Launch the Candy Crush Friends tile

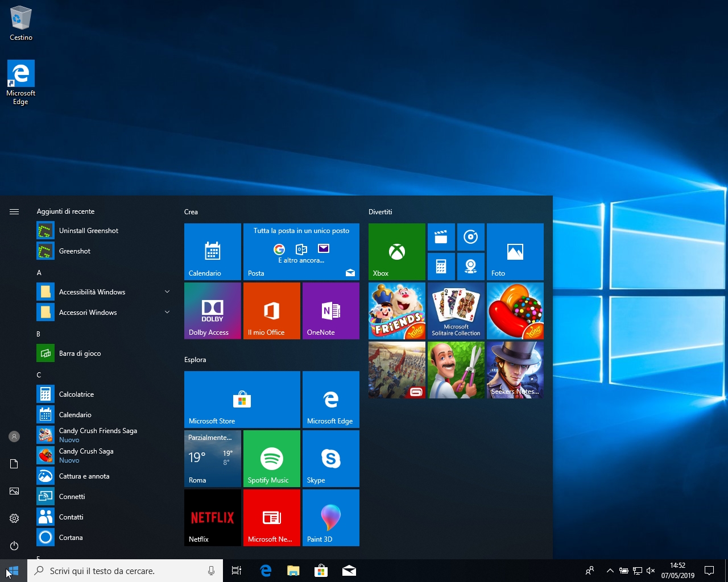397,311
